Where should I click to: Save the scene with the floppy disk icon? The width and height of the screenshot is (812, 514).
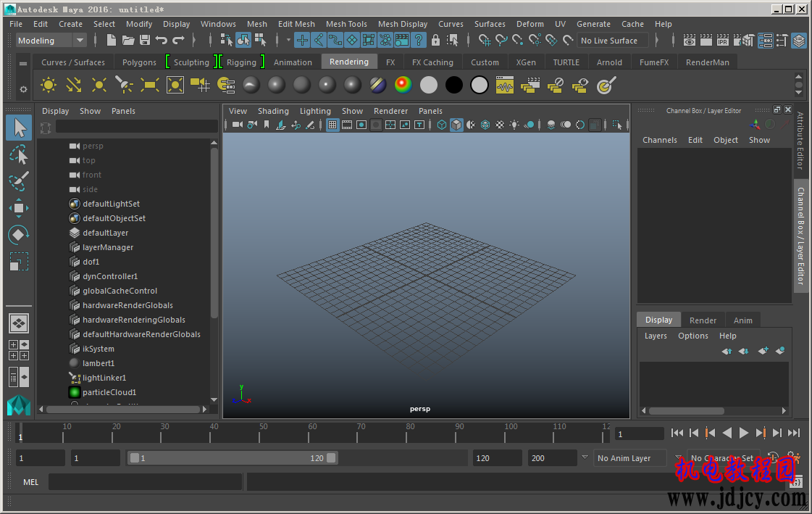click(145, 41)
